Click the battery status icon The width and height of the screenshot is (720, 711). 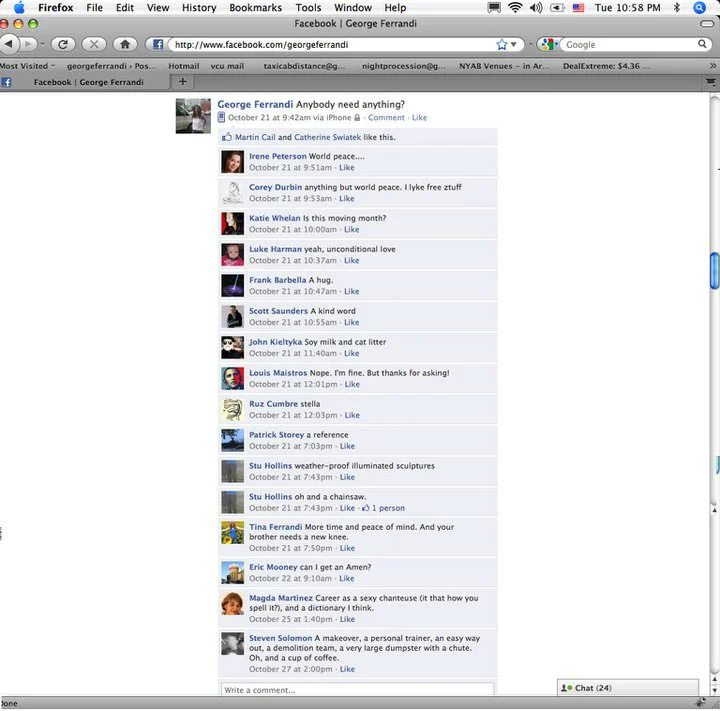pos(557,7)
